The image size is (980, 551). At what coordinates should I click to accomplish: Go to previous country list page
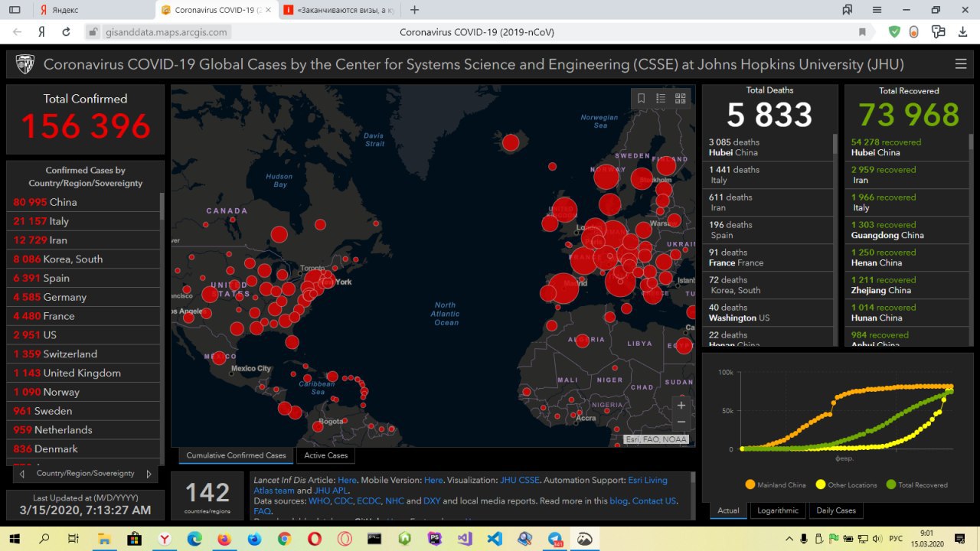(22, 474)
